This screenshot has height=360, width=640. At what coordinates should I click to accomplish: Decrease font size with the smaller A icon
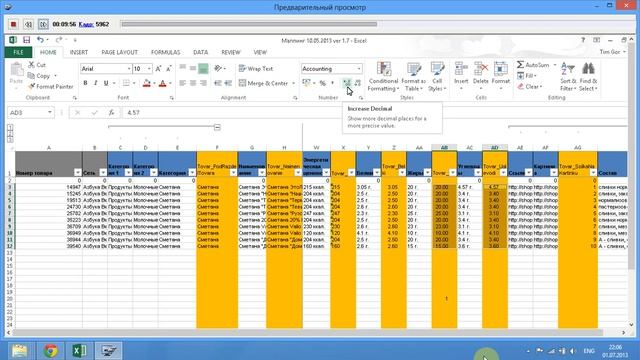tap(169, 69)
